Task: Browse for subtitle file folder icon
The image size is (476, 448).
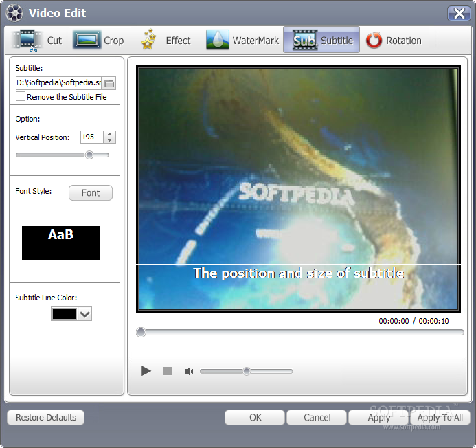Action: 109,83
